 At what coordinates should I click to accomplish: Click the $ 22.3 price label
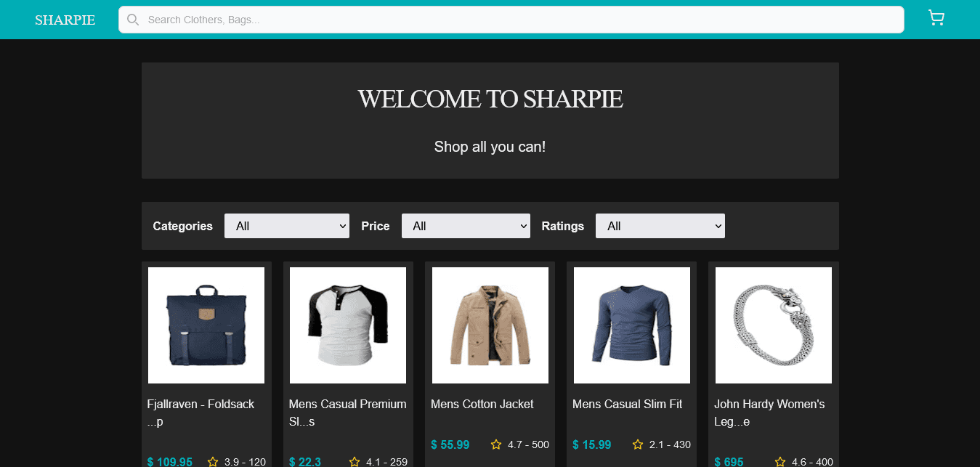coord(304,461)
